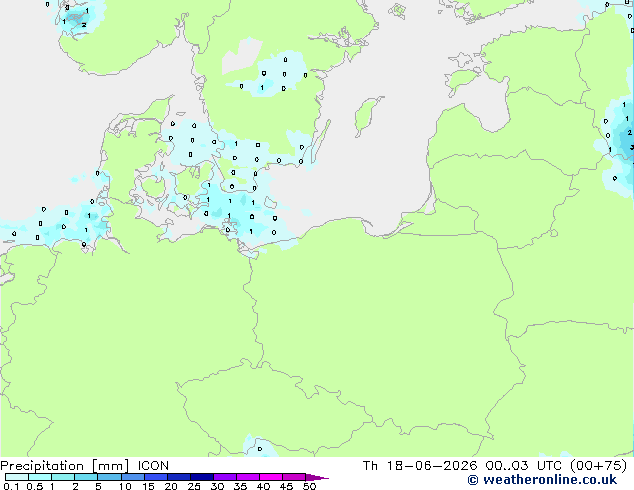Select the 40–45 mm magenta legend swatch
The image size is (634, 490).
click(271, 477)
